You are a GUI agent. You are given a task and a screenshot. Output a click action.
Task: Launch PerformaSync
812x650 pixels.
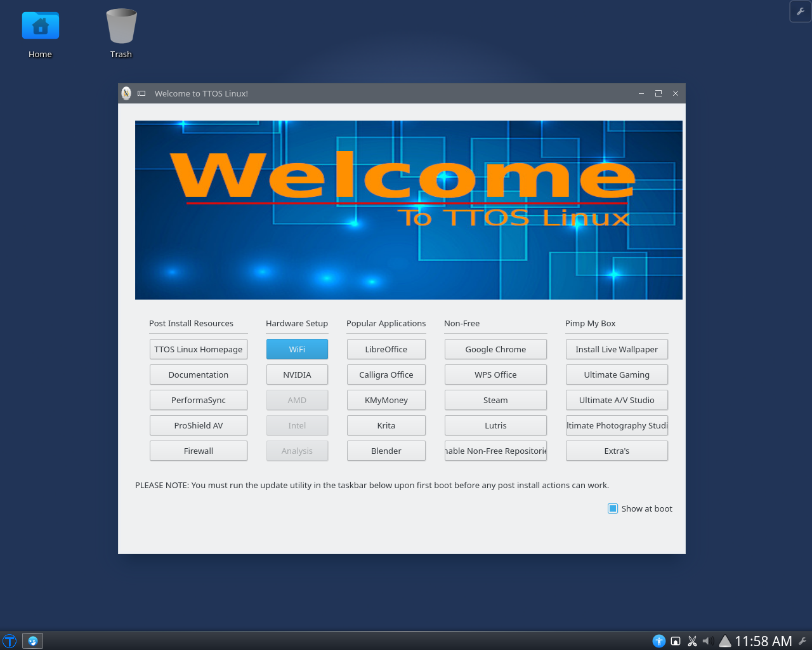click(199, 400)
